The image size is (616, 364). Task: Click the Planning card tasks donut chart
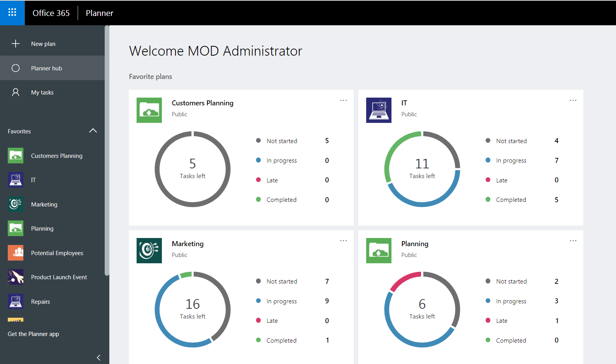click(422, 309)
